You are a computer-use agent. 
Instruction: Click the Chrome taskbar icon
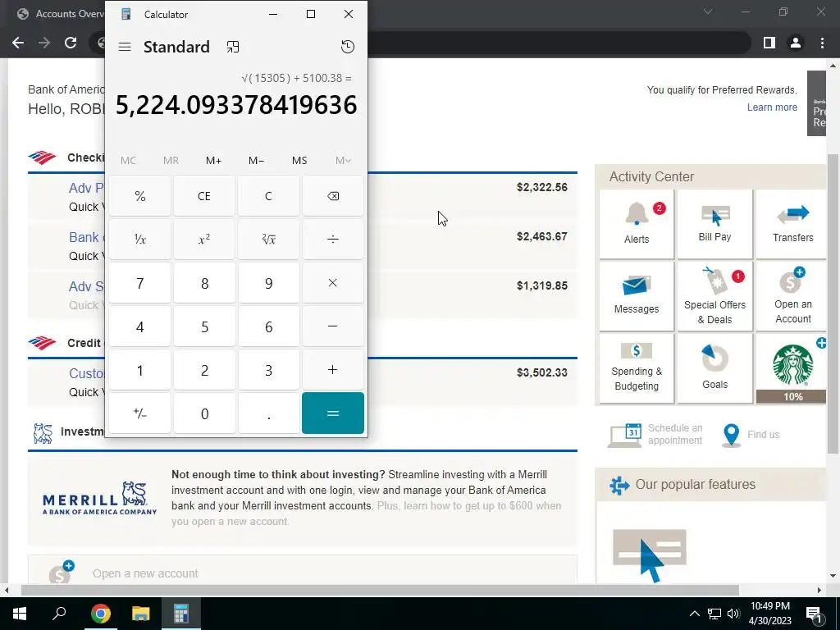click(x=100, y=614)
